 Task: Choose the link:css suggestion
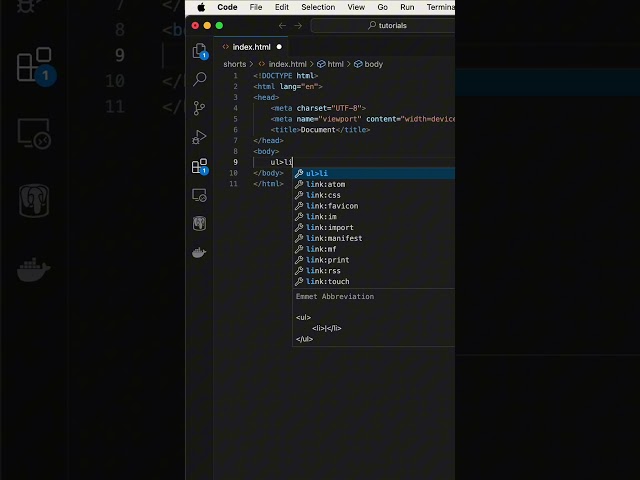pyautogui.click(x=374, y=195)
